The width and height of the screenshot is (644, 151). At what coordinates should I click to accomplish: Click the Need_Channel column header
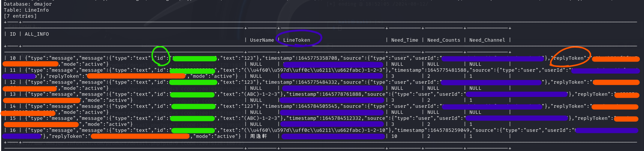pos(487,40)
